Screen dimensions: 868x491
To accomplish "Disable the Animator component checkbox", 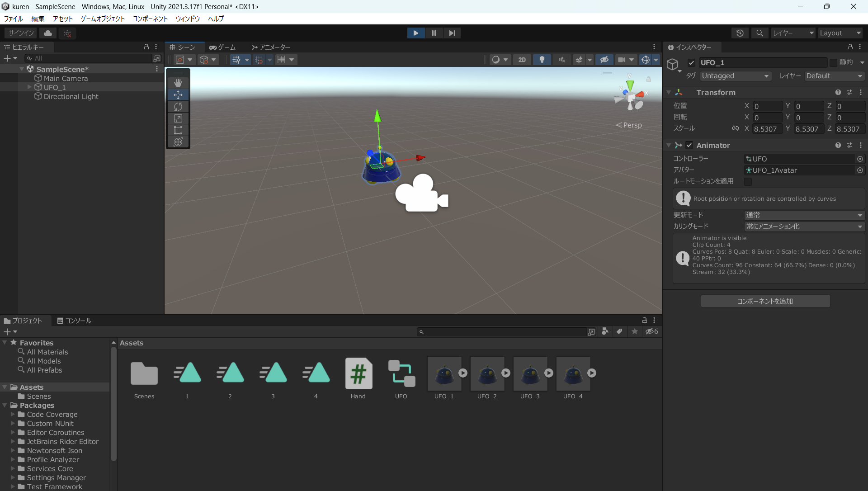I will tap(689, 145).
